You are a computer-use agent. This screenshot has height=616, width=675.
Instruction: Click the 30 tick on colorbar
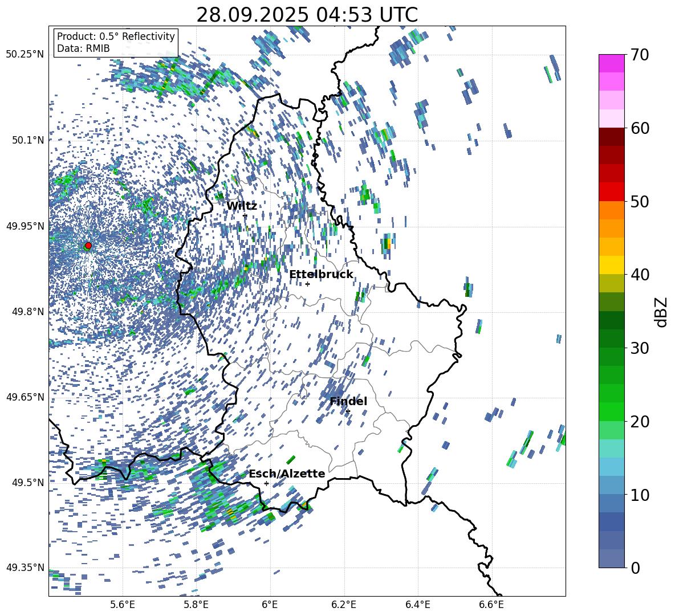(x=639, y=348)
